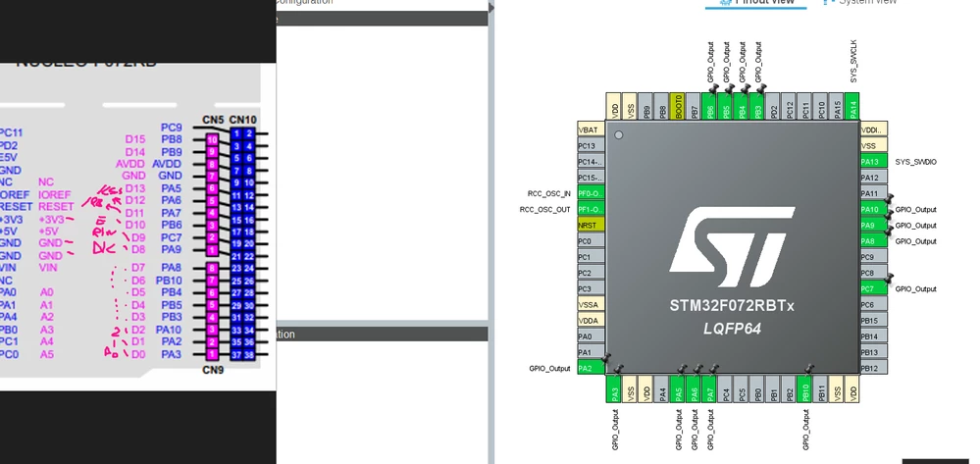Select the PA15 pin on the chip
This screenshot has width=980, height=464.
[x=836, y=106]
